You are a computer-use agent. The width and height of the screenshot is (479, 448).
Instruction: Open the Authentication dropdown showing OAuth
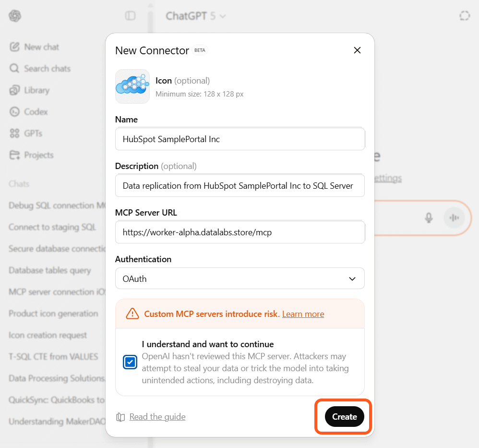239,278
